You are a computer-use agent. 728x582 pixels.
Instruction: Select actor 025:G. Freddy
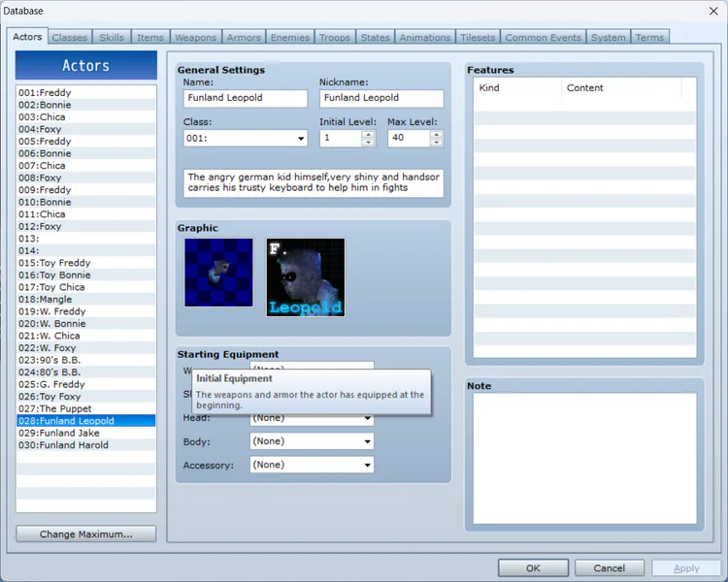click(x=85, y=384)
